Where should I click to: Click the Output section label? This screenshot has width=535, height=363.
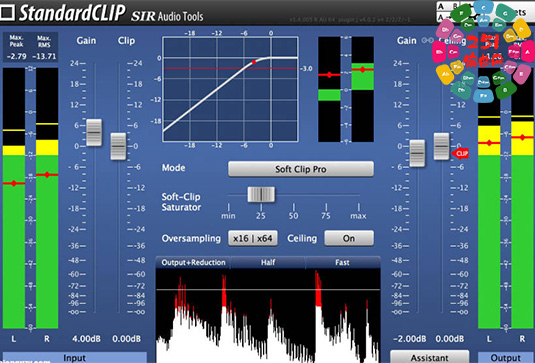(506, 358)
